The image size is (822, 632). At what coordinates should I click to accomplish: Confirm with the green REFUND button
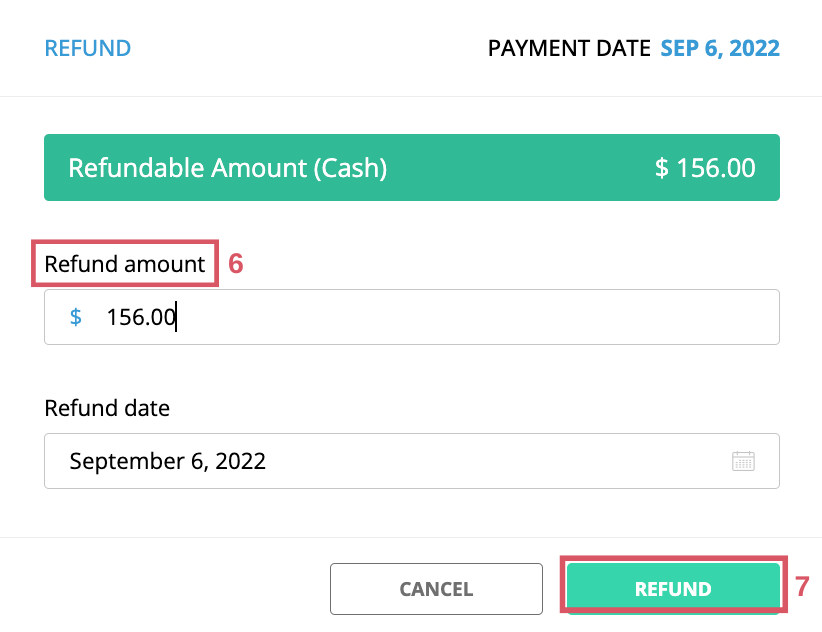coord(673,589)
